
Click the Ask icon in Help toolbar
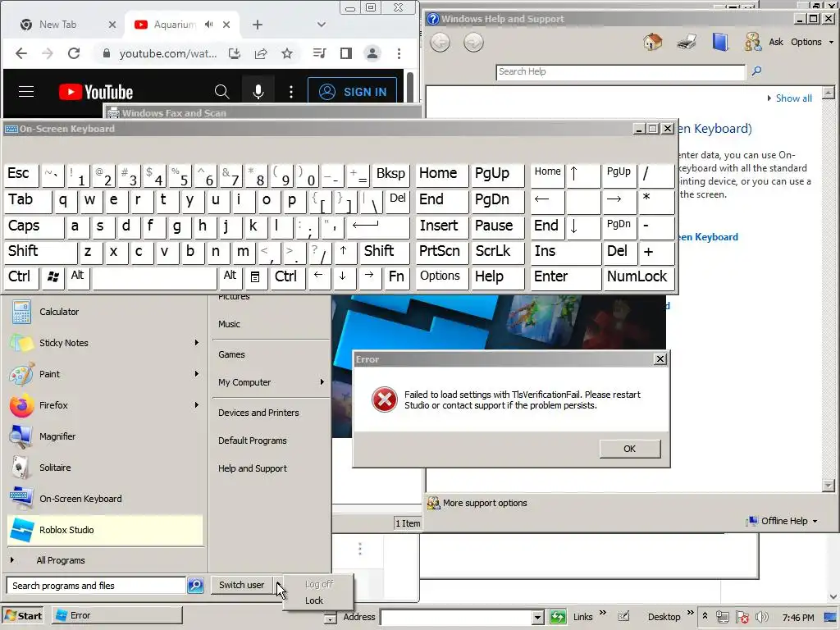coord(753,41)
